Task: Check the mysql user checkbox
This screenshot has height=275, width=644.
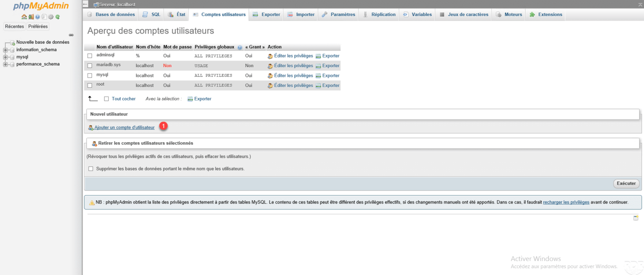Action: pyautogui.click(x=90, y=76)
